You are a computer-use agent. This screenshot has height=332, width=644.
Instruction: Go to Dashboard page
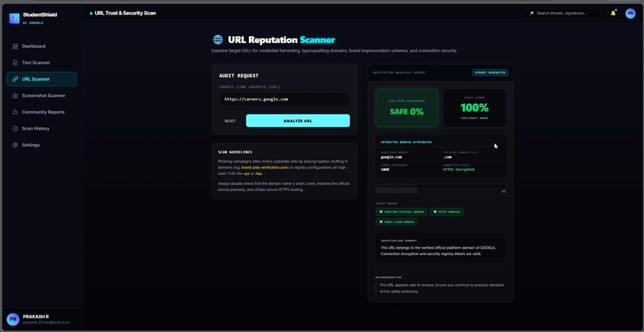coord(42,46)
